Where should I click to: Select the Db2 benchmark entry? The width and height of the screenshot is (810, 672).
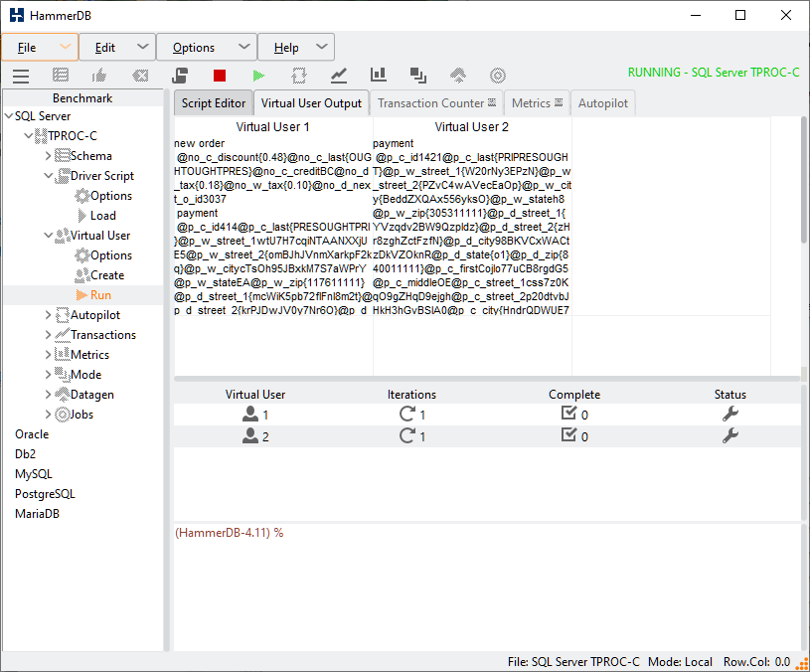[25, 454]
